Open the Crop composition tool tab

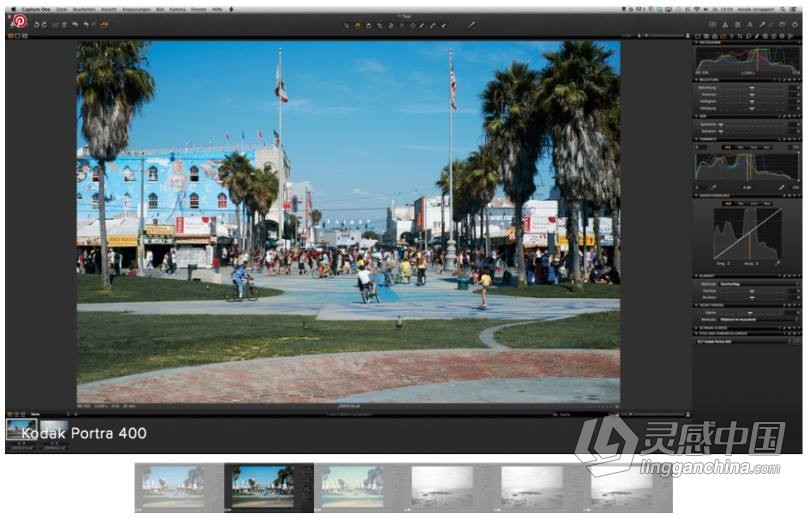pos(740,36)
